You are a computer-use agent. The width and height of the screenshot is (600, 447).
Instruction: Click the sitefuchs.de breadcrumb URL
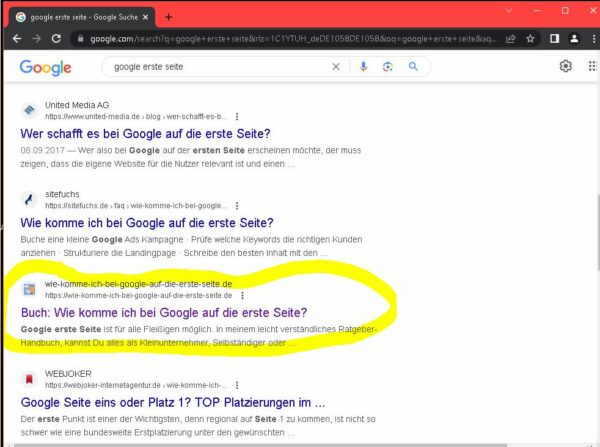[136, 206]
